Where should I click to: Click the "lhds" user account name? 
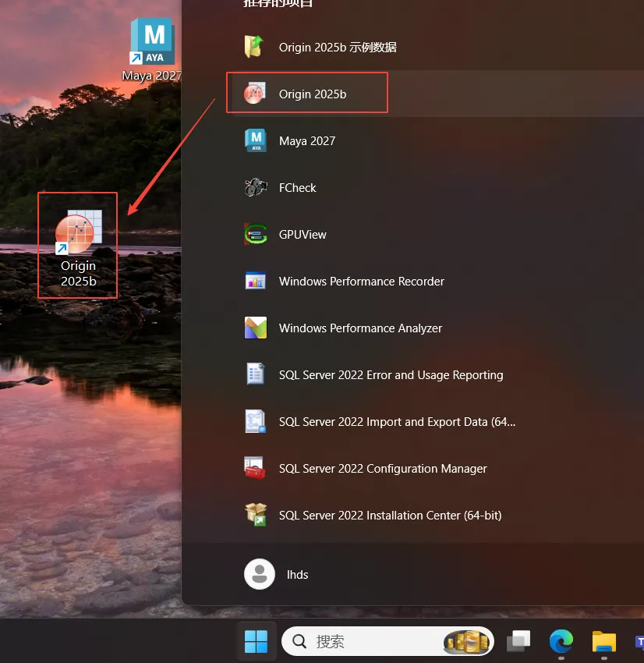[x=298, y=575]
